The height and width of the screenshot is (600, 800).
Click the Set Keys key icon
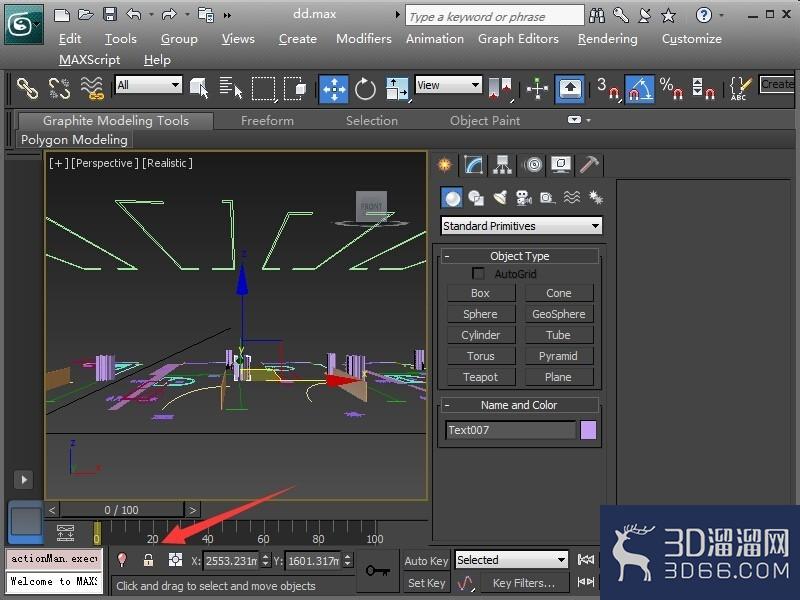[377, 570]
